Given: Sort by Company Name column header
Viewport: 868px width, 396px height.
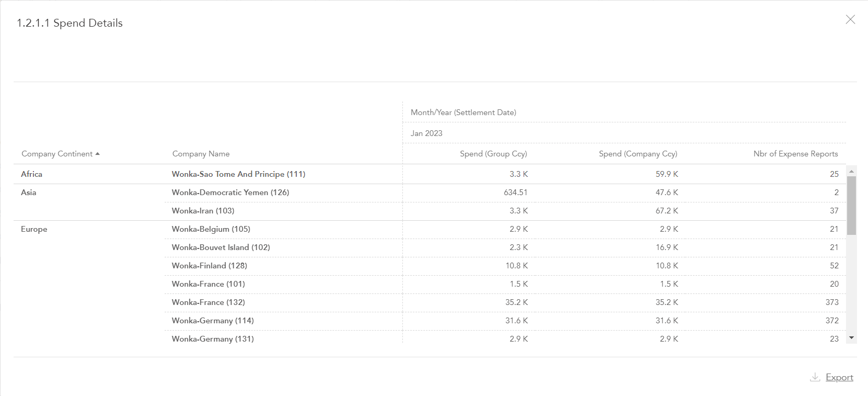Looking at the screenshot, I should click(x=201, y=154).
